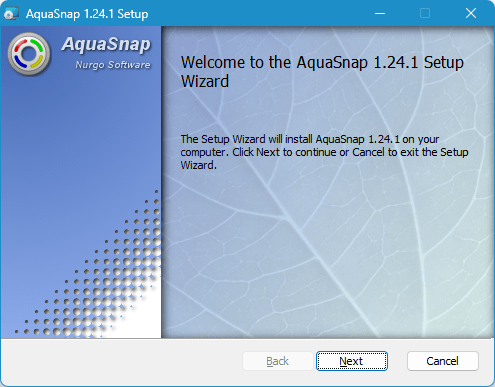Click the 'The Setup Wizard will install' paragraph
The image size is (495, 387).
pyautogui.click(x=324, y=152)
